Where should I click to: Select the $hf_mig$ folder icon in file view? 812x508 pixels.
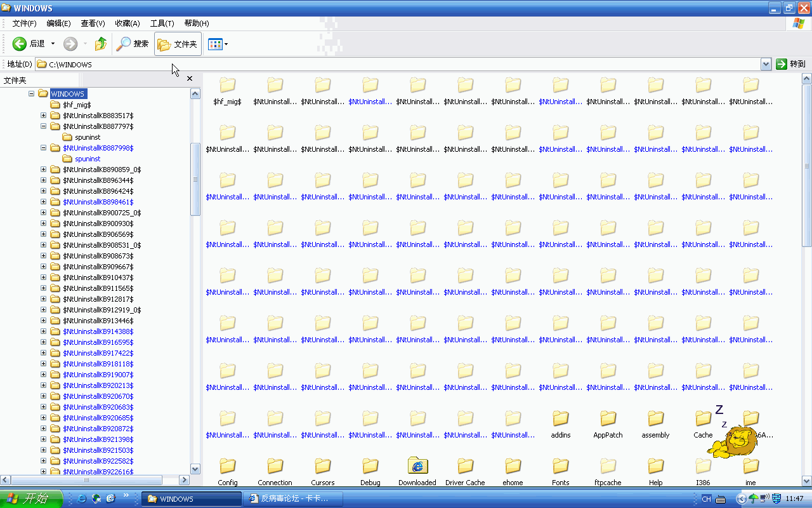tap(228, 85)
